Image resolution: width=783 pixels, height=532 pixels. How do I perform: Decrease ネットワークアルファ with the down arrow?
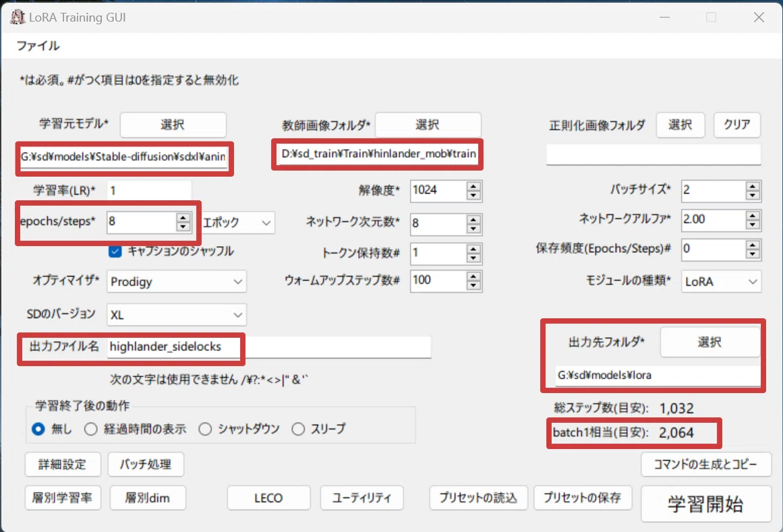(x=753, y=225)
